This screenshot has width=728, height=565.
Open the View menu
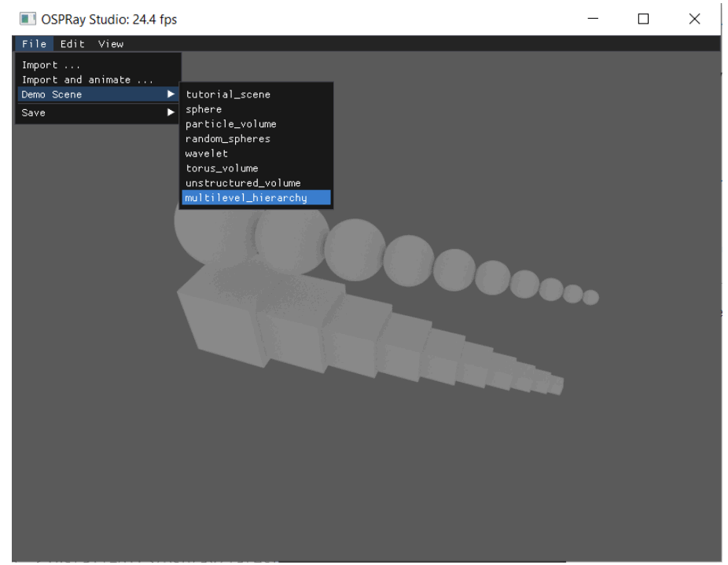(110, 44)
